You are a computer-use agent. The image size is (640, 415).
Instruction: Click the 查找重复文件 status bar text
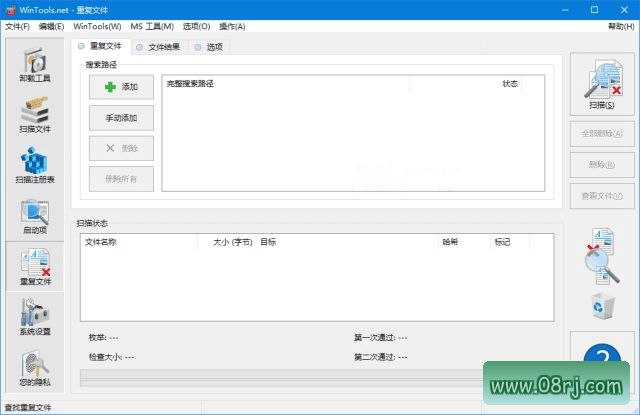click(x=28, y=408)
